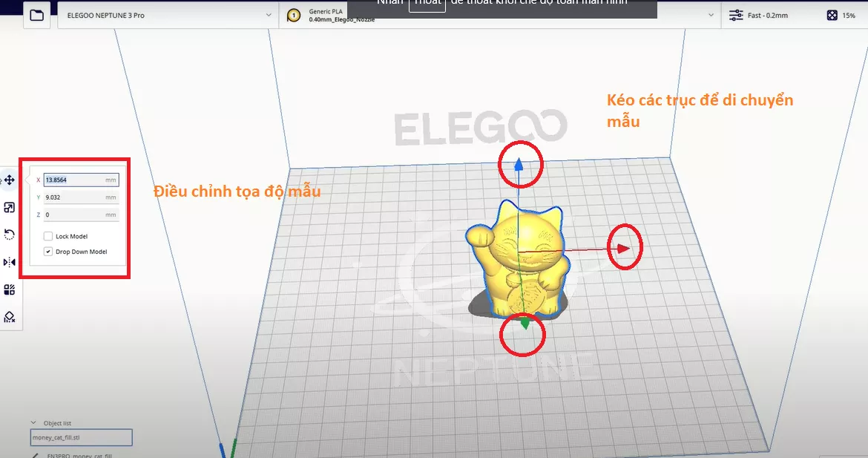This screenshot has width=868, height=458.
Task: Select the Scale tool
Action: [10, 206]
